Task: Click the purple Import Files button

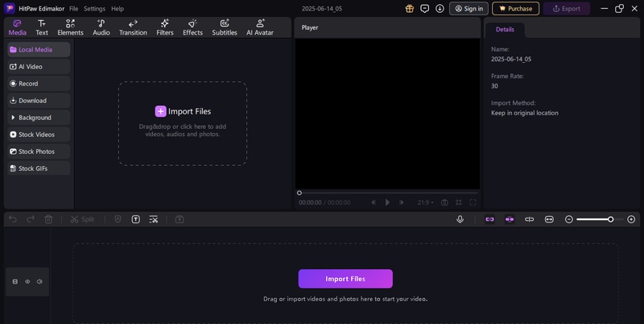Action: click(x=345, y=279)
